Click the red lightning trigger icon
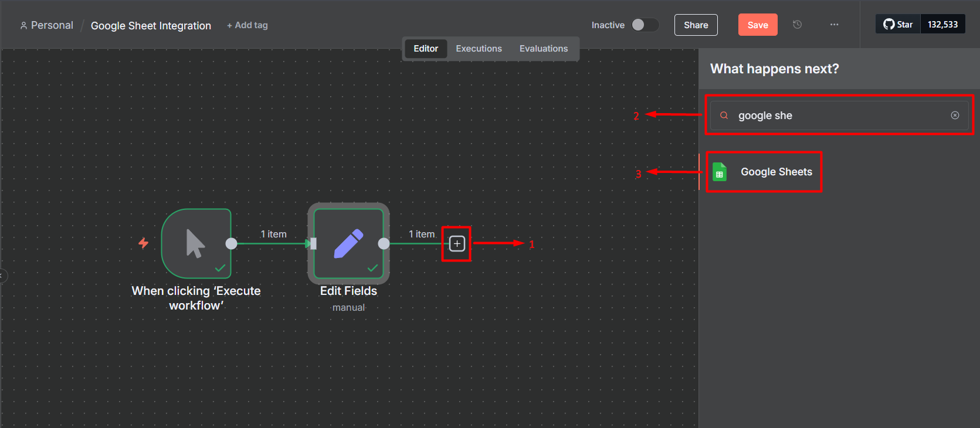 click(144, 243)
